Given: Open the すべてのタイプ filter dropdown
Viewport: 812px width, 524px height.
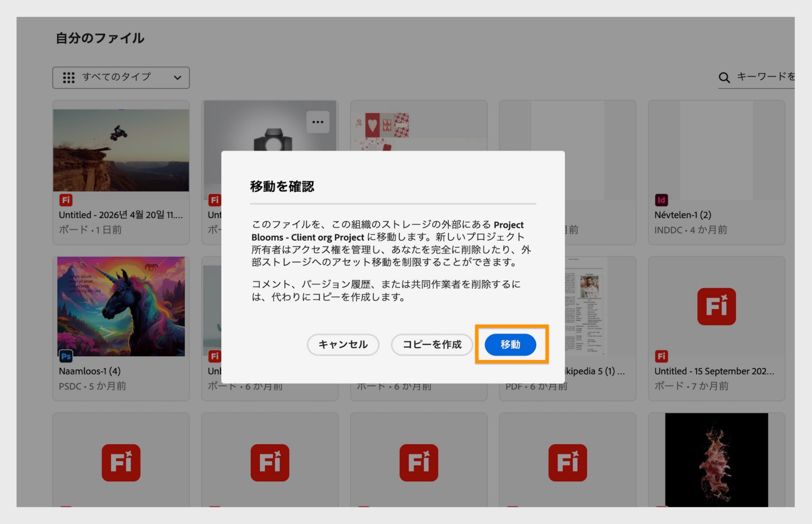Looking at the screenshot, I should pos(121,78).
